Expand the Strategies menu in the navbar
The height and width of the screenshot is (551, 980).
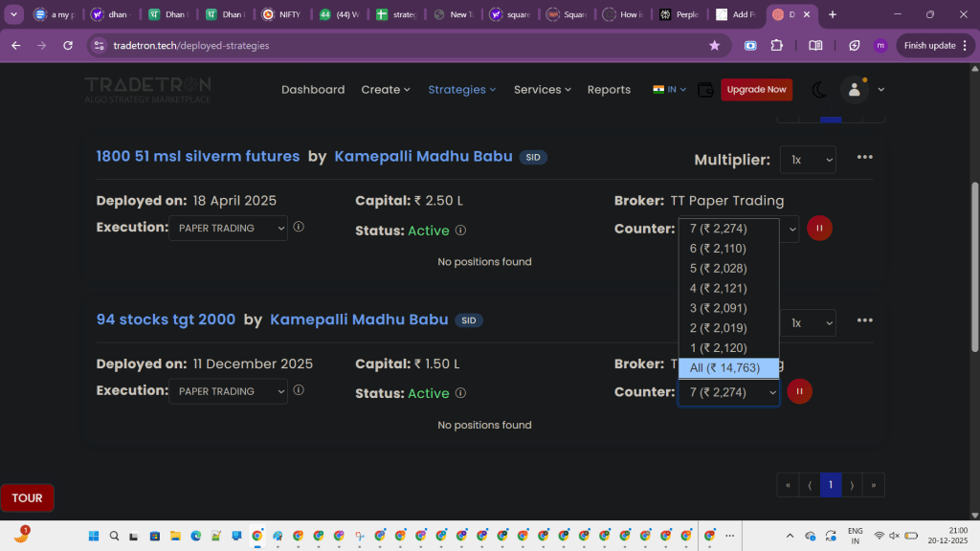click(x=461, y=90)
